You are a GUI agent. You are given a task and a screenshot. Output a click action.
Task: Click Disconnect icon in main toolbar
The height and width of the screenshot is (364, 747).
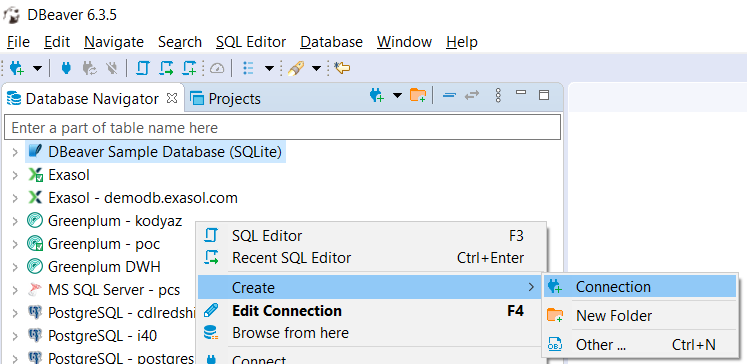point(112,69)
